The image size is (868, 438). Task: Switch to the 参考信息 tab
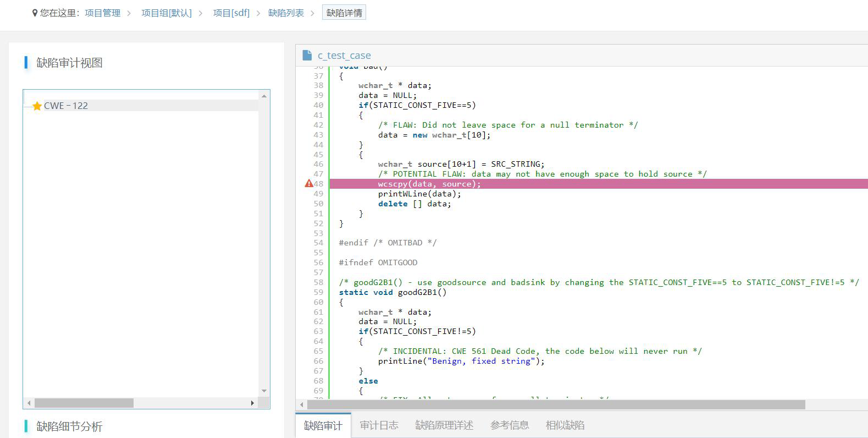click(x=510, y=425)
